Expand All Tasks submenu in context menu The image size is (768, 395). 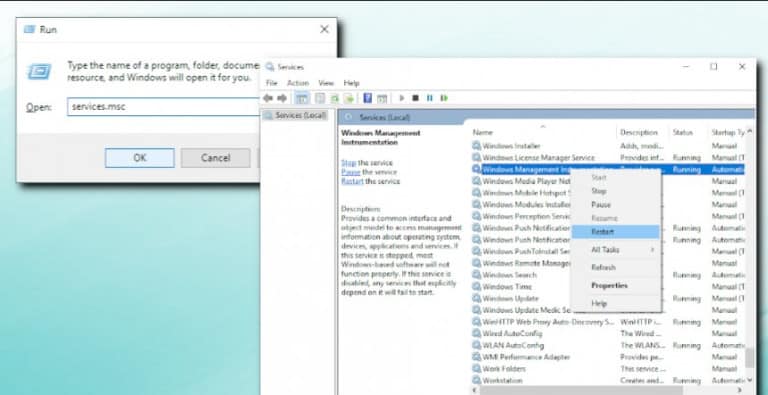[617, 250]
